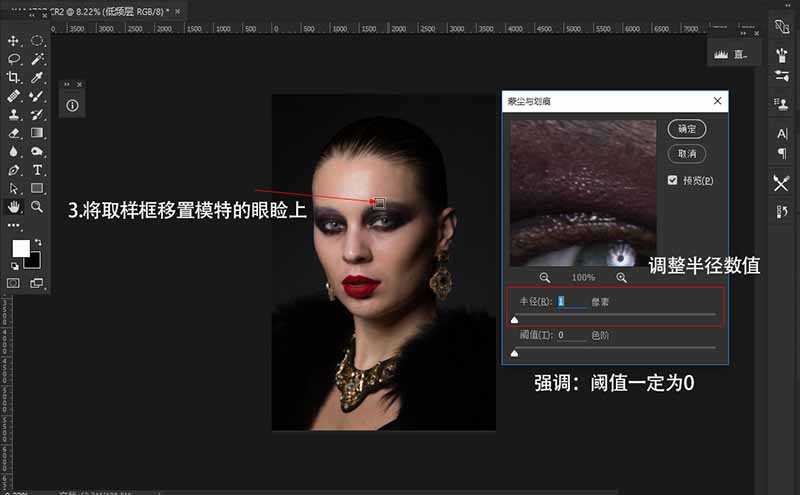Open the Info panel icon

pyautogui.click(x=73, y=105)
